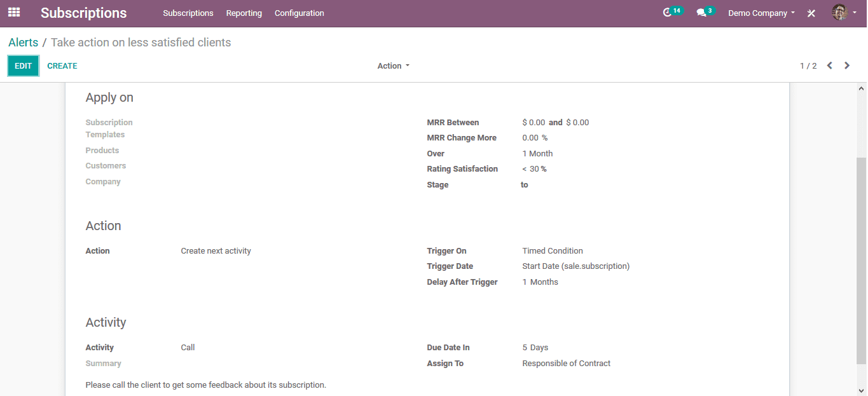
Task: Click the 'Create next activity' value
Action: [216, 251]
